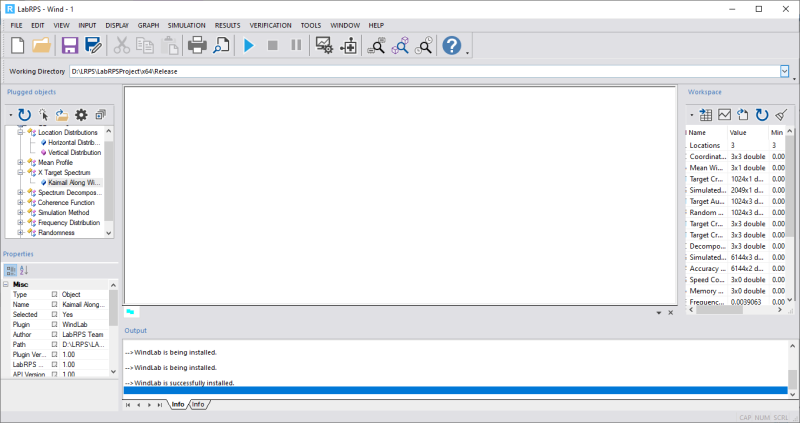The width and height of the screenshot is (800, 423).
Task: Open the FILE menu
Action: coord(16,25)
